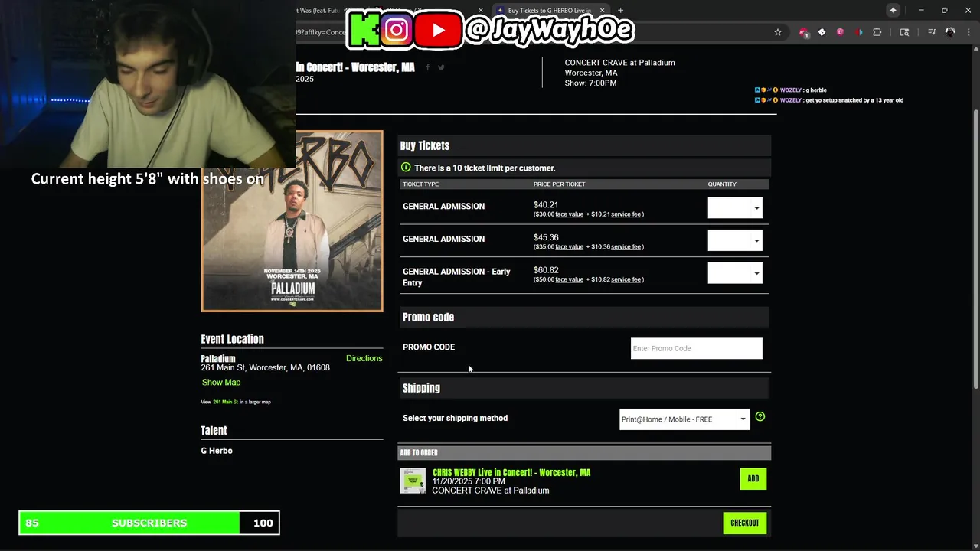Bookmark this page with the star icon
This screenshot has width=980, height=551.
point(778,32)
